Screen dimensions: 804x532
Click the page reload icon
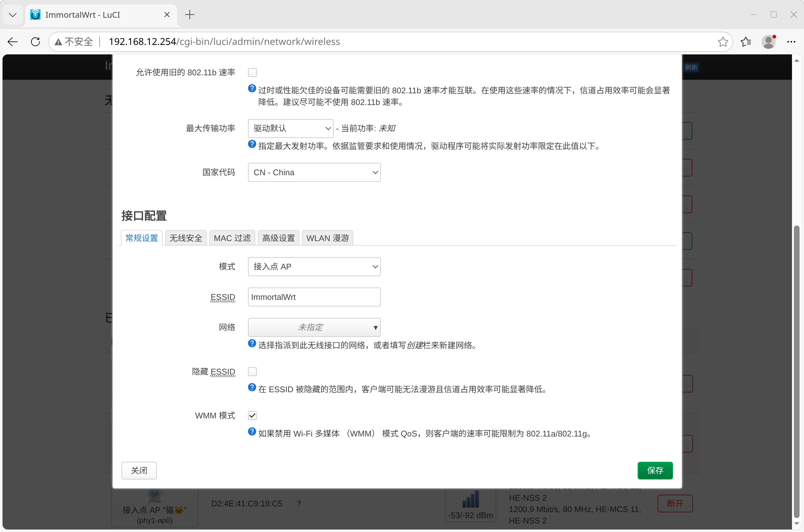pyautogui.click(x=35, y=42)
